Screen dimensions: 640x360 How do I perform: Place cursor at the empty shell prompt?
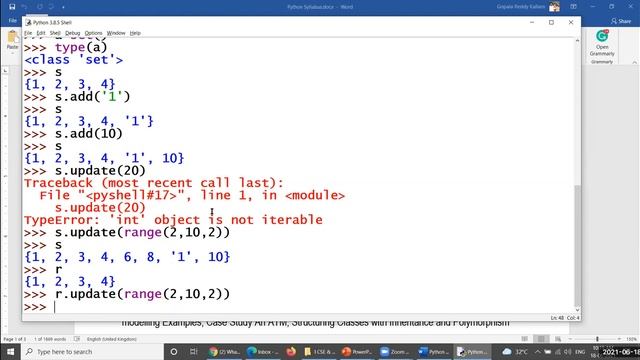point(55,307)
